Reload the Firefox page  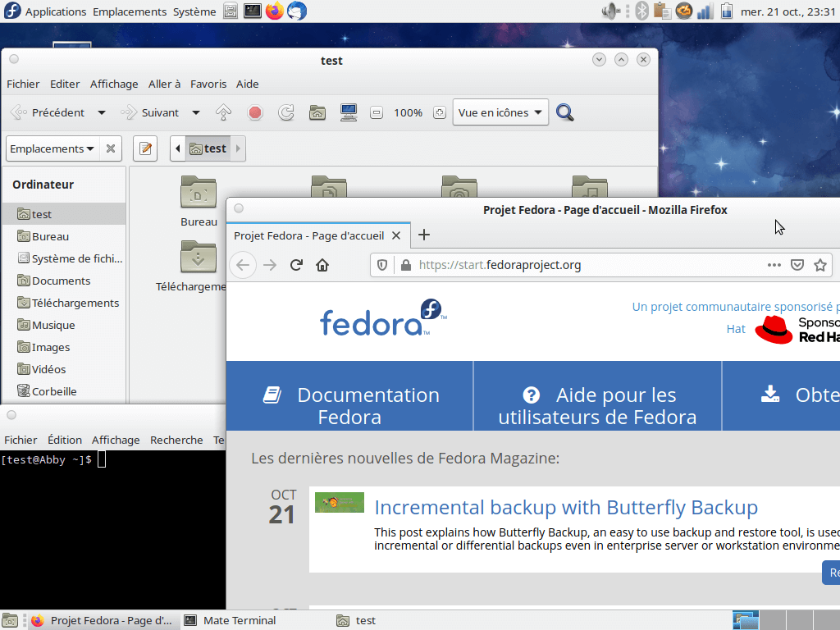[x=296, y=265]
